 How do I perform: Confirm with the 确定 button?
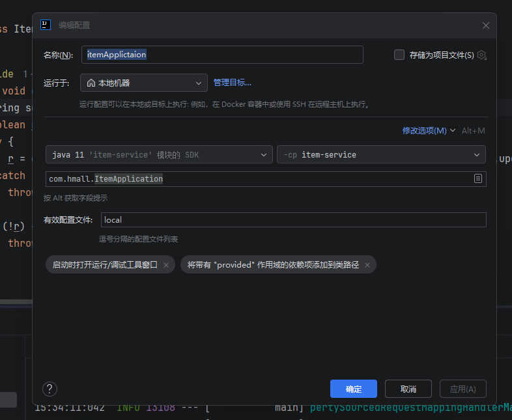click(354, 389)
